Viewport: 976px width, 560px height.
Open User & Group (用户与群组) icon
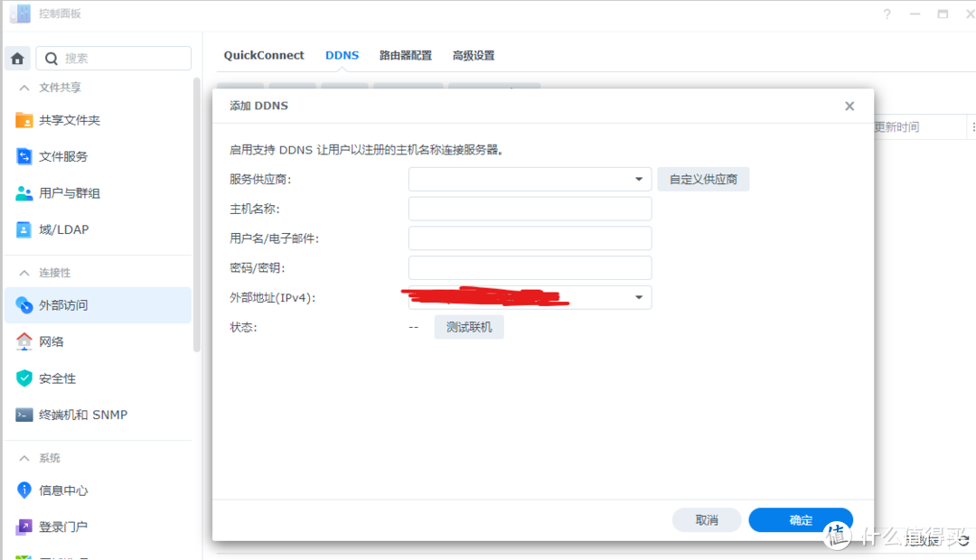click(24, 193)
